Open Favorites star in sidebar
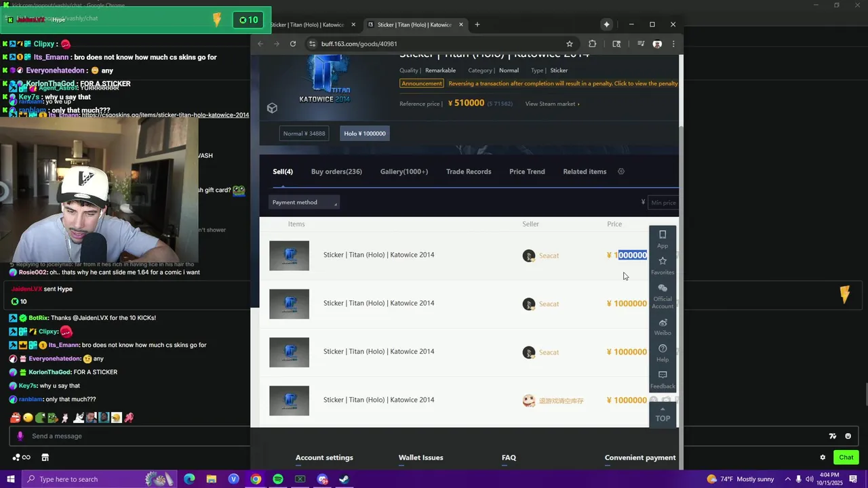The height and width of the screenshot is (488, 868). (x=663, y=265)
